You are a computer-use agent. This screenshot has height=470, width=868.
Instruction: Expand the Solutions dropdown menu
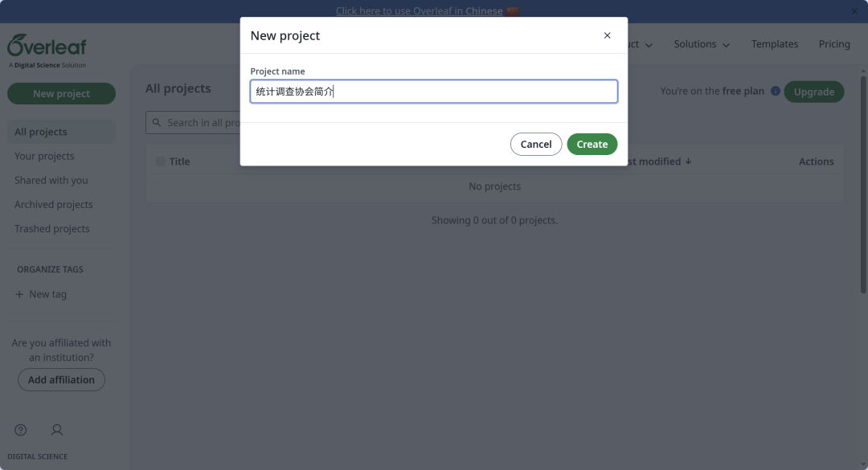tap(702, 44)
